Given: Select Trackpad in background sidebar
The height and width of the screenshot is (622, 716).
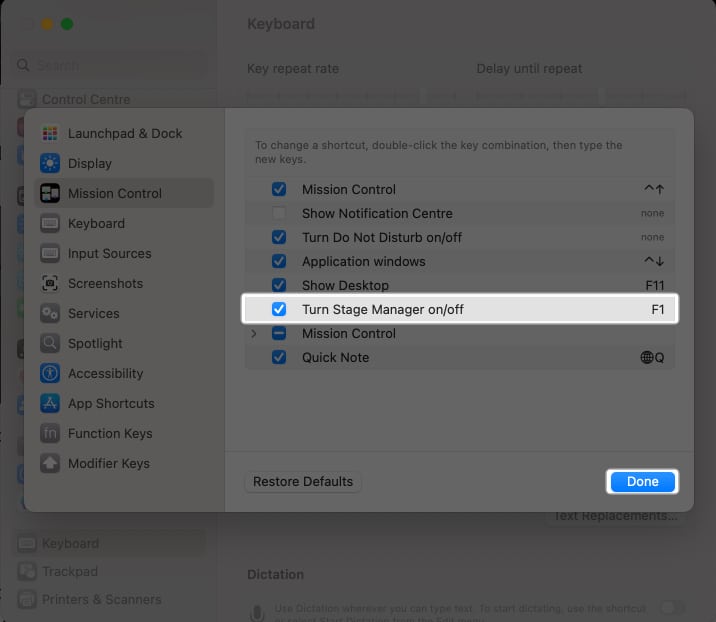Looking at the screenshot, I should tap(110, 571).
